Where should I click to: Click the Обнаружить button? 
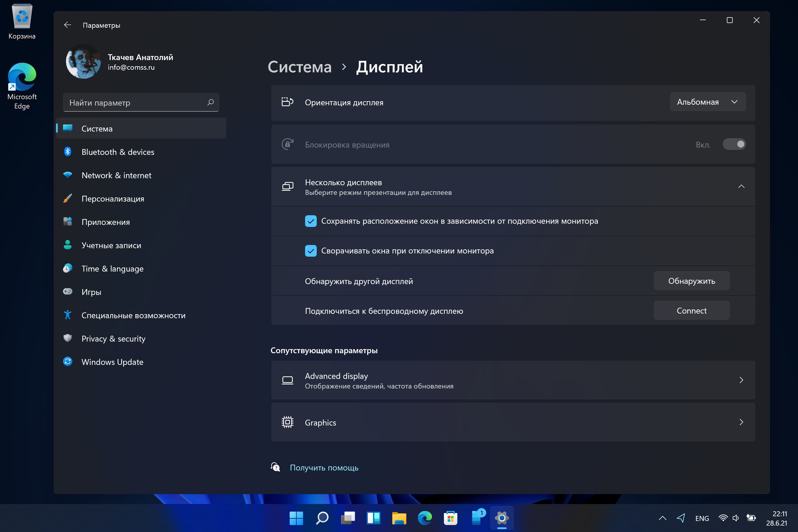[x=691, y=280]
